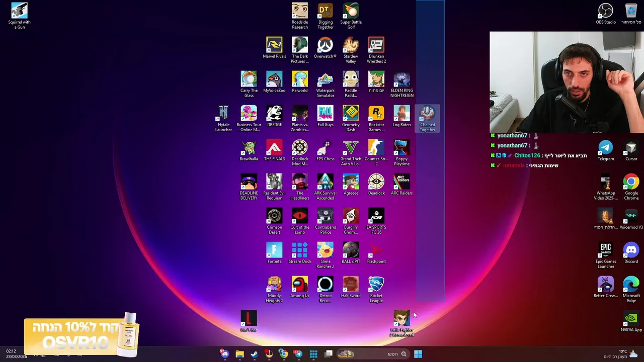This screenshot has height=362, width=644.
Task: Open the FPS Chess icon
Action: coord(326,150)
